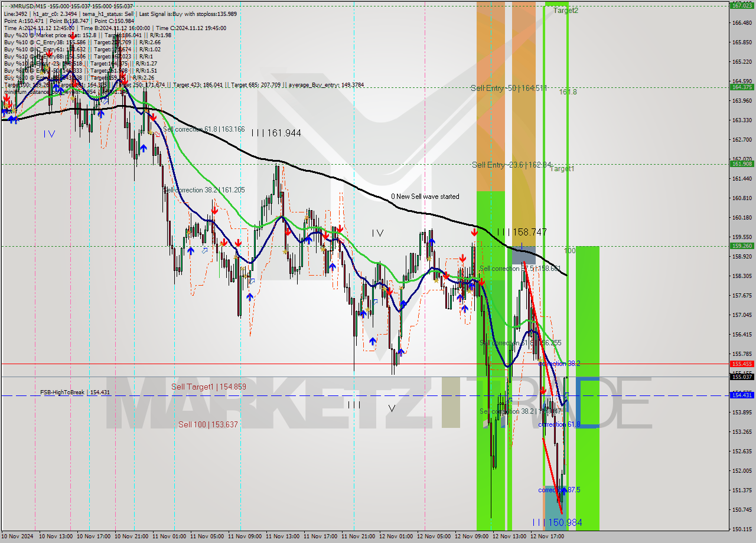The height and width of the screenshot is (543, 756).
Task: Click the 'Sell Entry -50 | 164.511' label
Action: click(509, 88)
